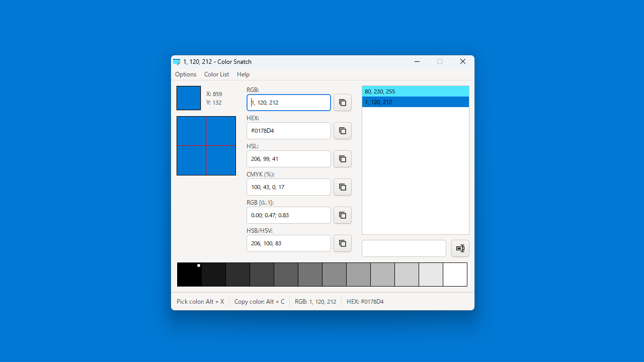Screen dimensions: 644x362
Task: Click the small current color preview square
Action: click(189, 98)
